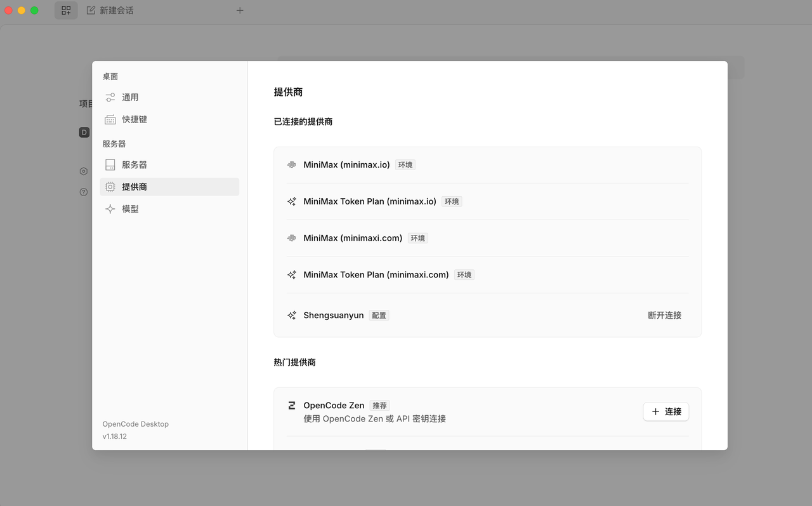Click the 环境 tag next to MiniMax (minimaxi.com)
The width and height of the screenshot is (812, 506).
pyautogui.click(x=418, y=238)
